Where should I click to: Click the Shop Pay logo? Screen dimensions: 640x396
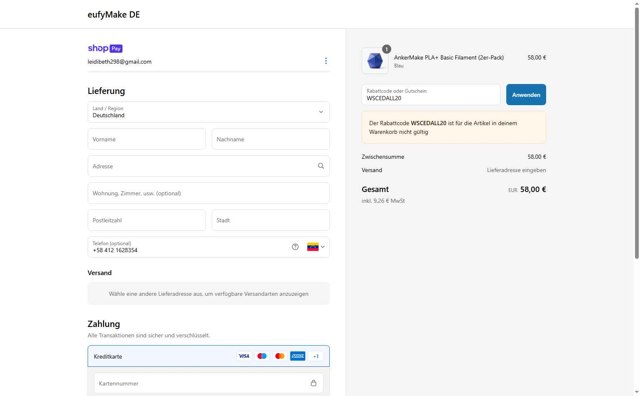(x=105, y=48)
